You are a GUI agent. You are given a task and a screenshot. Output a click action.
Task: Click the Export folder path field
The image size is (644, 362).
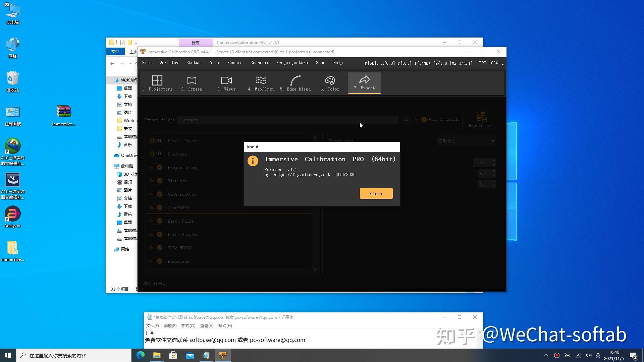pyautogui.click(x=288, y=120)
